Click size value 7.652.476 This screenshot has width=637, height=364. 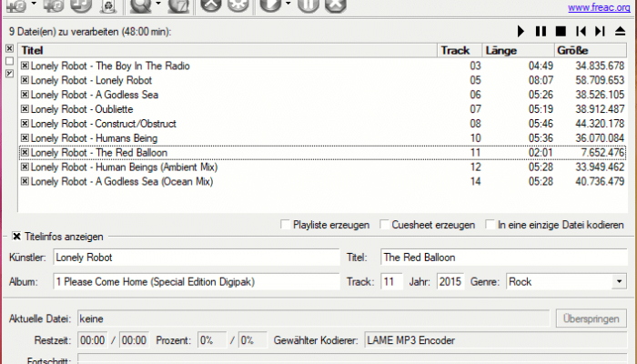coord(602,152)
